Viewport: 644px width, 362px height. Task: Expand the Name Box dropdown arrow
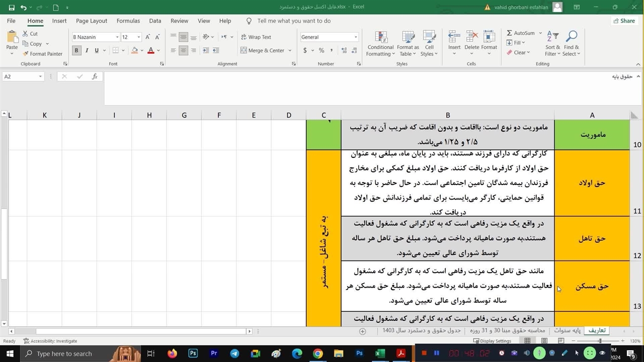[40, 76]
